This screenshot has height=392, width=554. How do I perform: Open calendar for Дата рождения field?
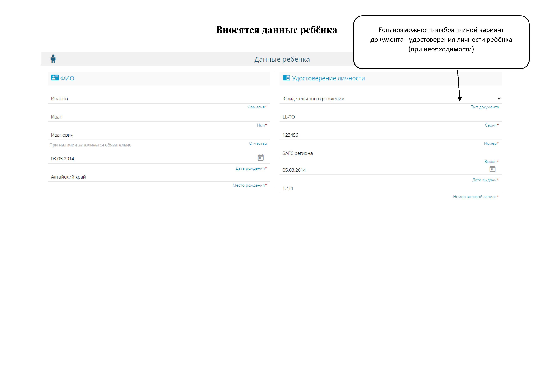(x=261, y=158)
